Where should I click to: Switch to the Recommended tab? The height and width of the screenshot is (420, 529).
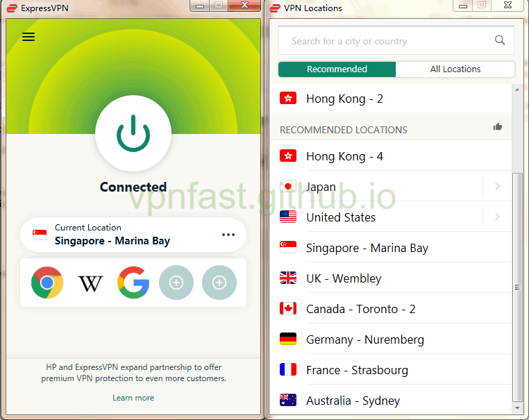(x=337, y=69)
